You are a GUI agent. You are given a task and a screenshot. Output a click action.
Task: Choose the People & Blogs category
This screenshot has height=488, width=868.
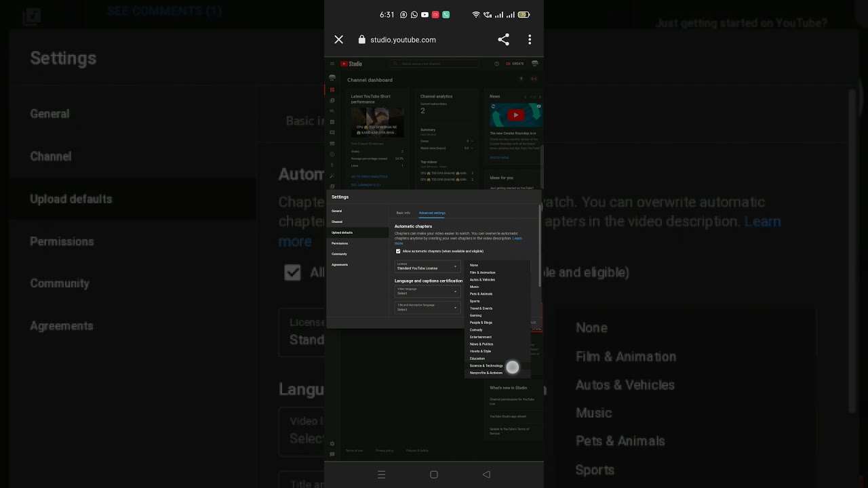coord(498,323)
